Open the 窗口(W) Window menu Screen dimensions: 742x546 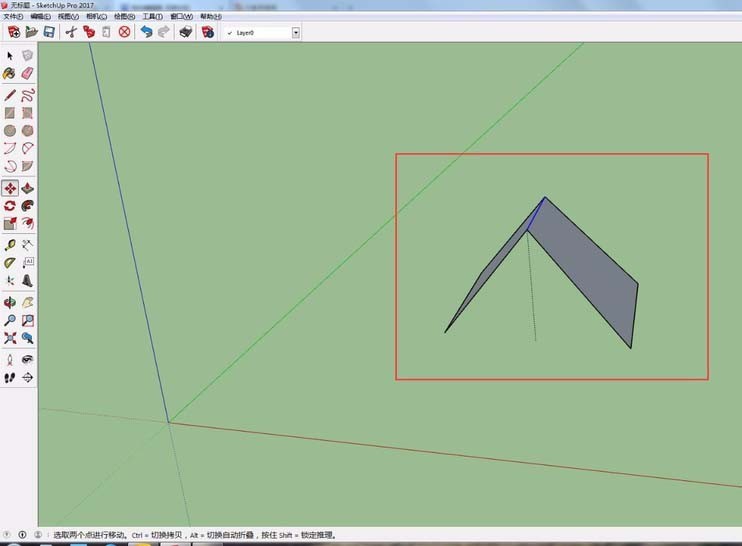pyautogui.click(x=182, y=16)
